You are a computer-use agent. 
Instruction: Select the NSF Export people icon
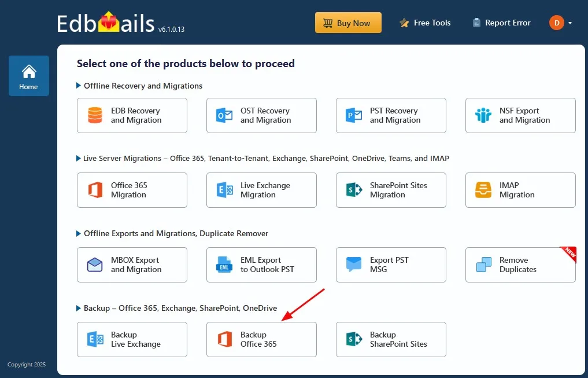point(483,115)
